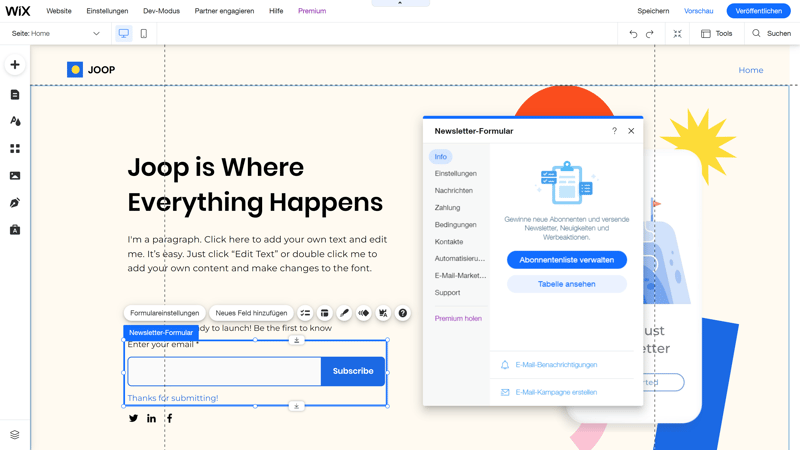The width and height of the screenshot is (800, 450).
Task: Select the Bedingungen tab
Action: tap(456, 224)
